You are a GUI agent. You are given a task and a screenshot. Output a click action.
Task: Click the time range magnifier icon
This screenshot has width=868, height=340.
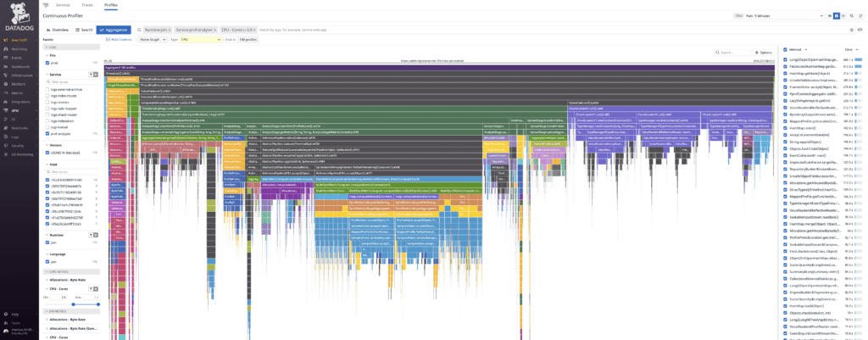coord(852,16)
